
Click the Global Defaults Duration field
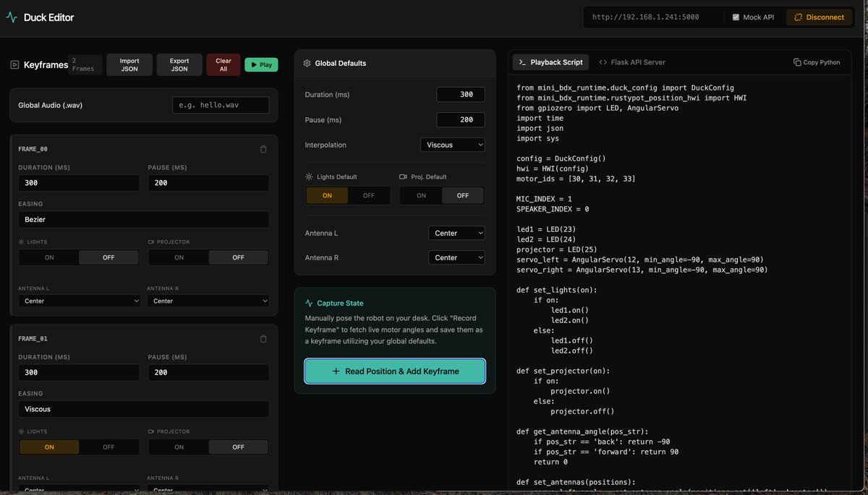(461, 95)
